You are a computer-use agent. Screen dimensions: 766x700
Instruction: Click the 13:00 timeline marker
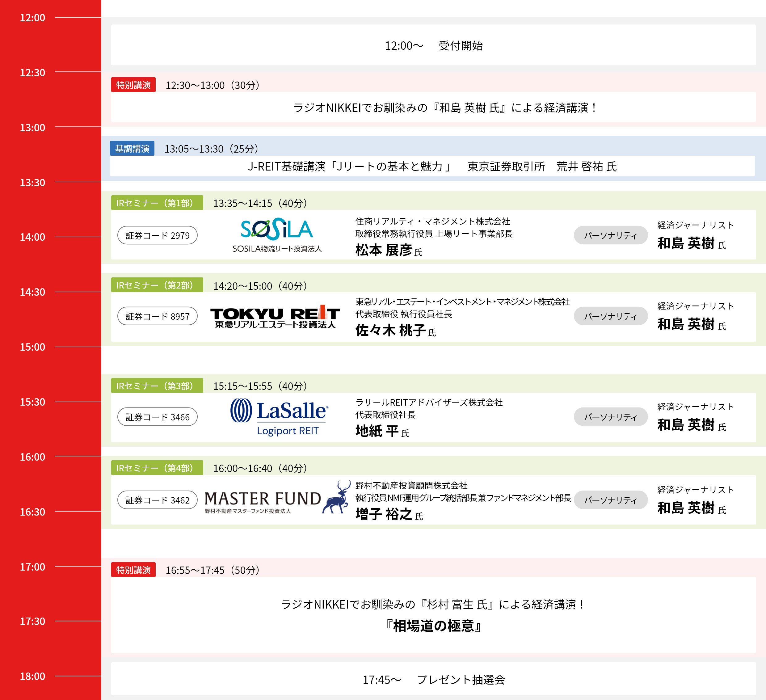pos(32,127)
